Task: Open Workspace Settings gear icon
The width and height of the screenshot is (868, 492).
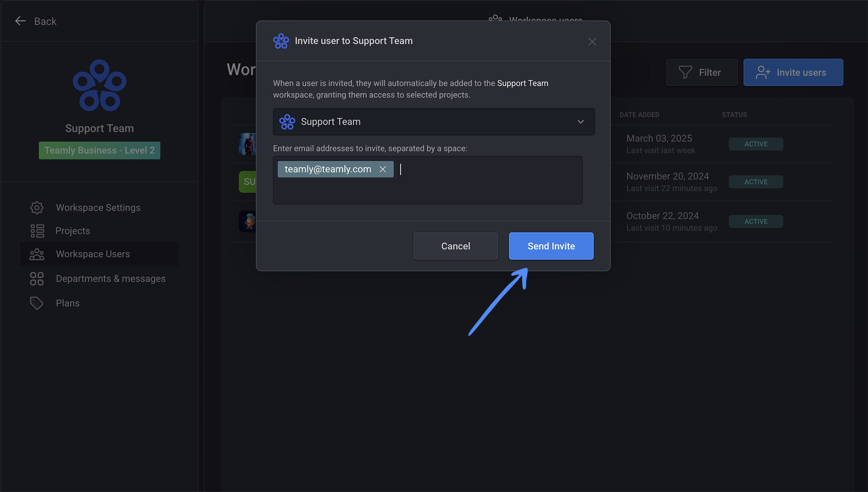Action: pyautogui.click(x=37, y=208)
